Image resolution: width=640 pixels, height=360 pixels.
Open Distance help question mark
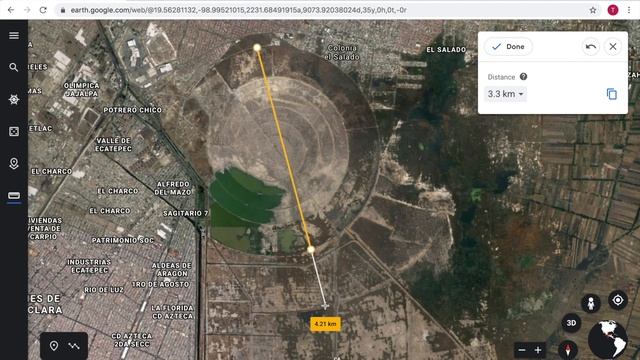(523, 76)
